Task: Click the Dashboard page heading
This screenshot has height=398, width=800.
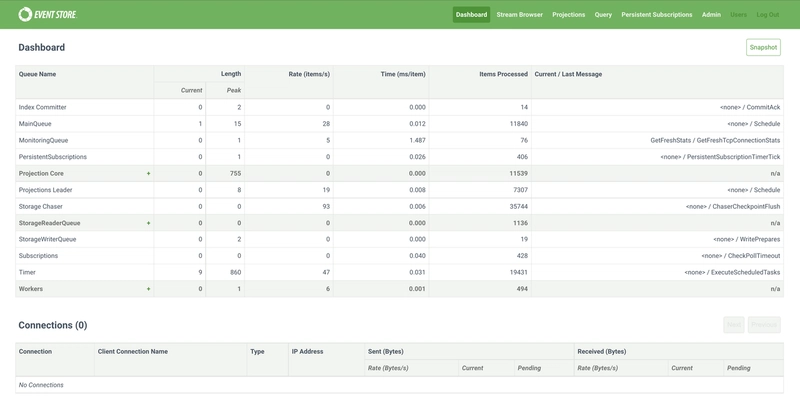Action: tap(42, 47)
